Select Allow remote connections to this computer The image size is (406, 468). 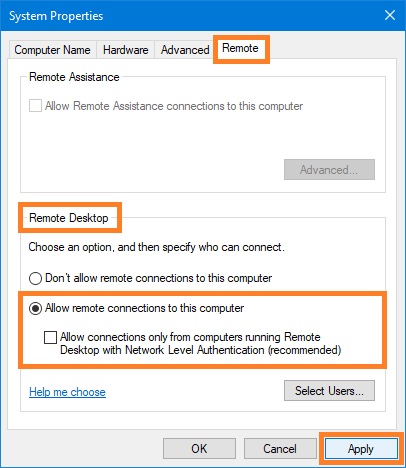click(x=35, y=308)
